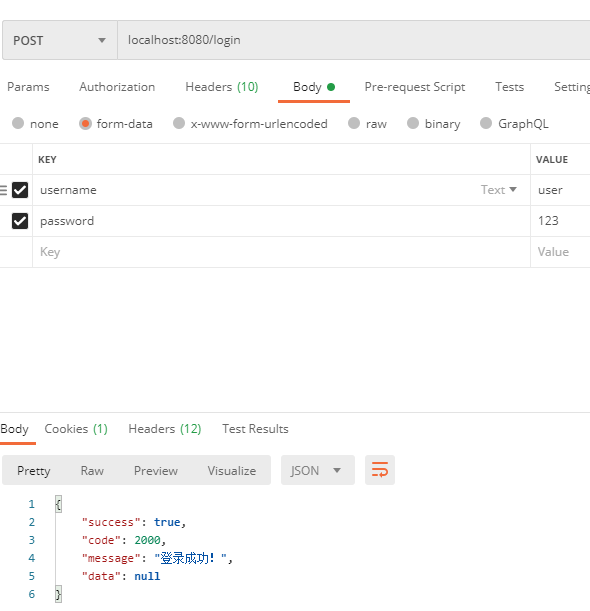
Task: Select the raw body type option
Action: click(x=367, y=124)
